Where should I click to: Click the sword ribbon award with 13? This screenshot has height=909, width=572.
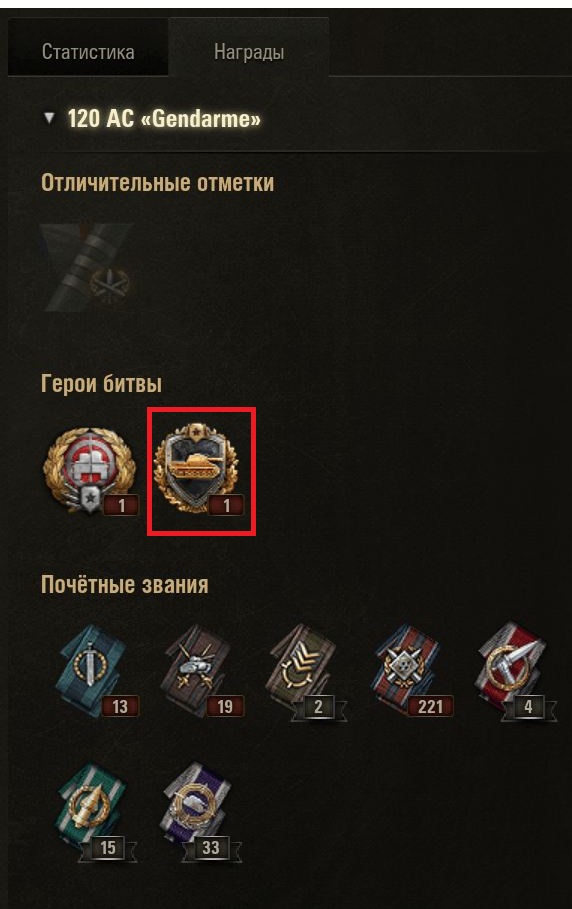pos(95,670)
